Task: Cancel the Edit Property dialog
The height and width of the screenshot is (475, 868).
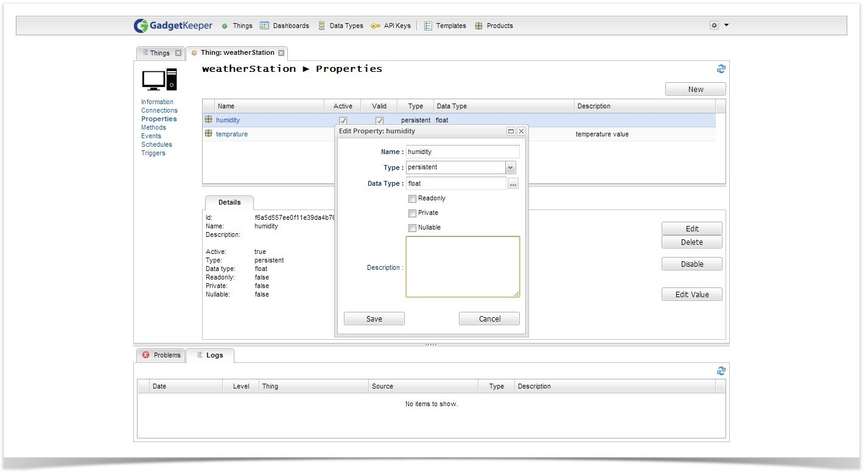Action: (489, 318)
